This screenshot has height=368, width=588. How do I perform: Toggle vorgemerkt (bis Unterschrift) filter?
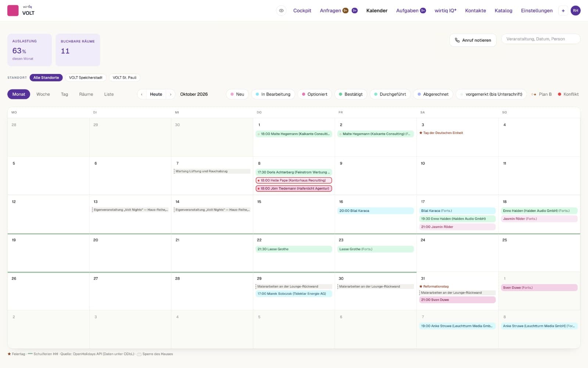[491, 94]
